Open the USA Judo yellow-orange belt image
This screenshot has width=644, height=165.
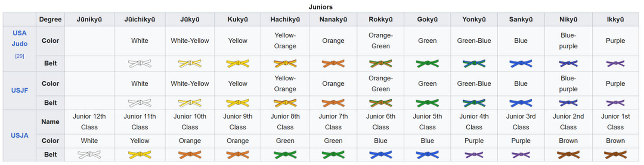(x=285, y=64)
